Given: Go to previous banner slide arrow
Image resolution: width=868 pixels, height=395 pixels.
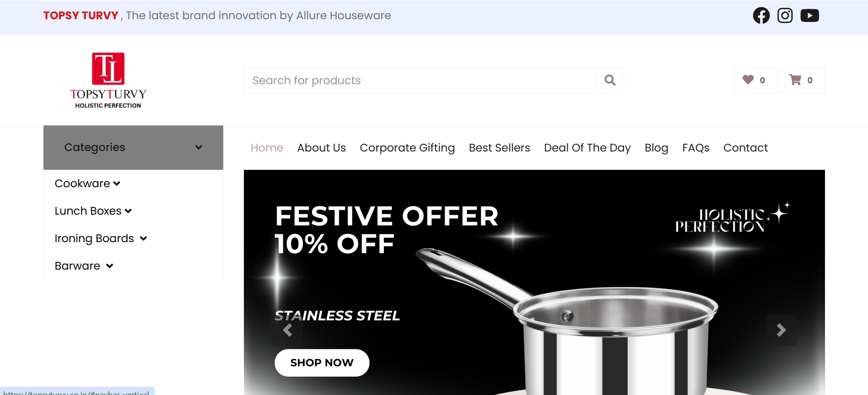Looking at the screenshot, I should point(287,330).
